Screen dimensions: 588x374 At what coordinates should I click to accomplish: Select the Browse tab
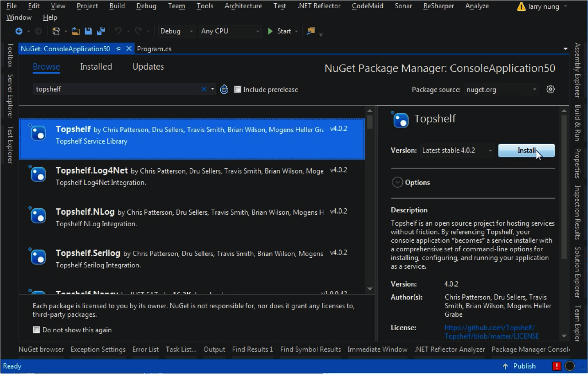tap(46, 67)
